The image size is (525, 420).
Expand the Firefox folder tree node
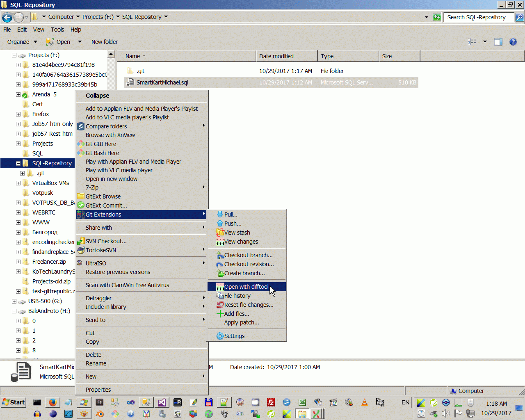pyautogui.click(x=18, y=114)
